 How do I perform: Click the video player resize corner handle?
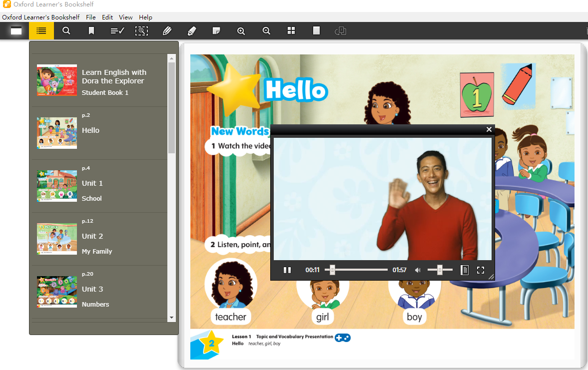coord(491,277)
